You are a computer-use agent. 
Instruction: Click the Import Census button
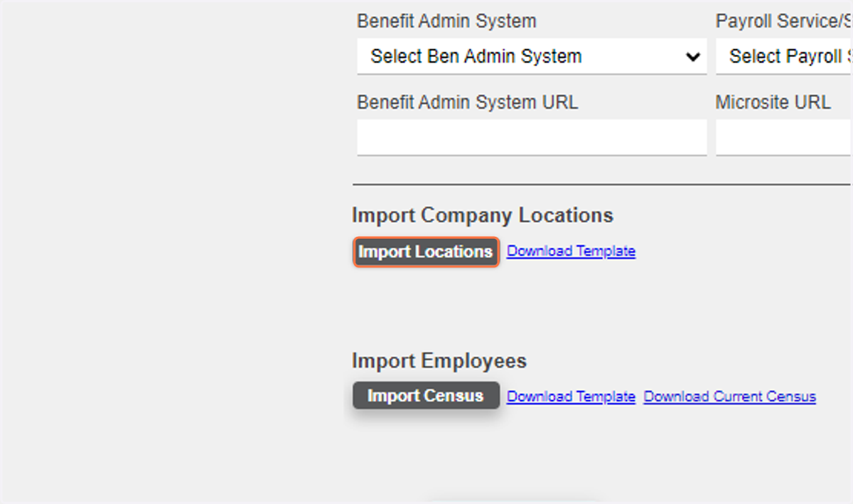coord(426,396)
